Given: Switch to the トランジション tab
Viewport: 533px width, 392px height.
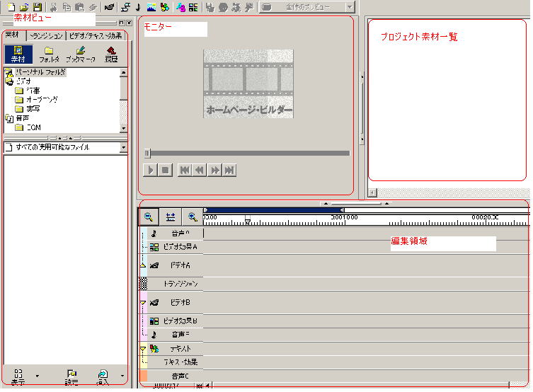Looking at the screenshot, I should (47, 35).
